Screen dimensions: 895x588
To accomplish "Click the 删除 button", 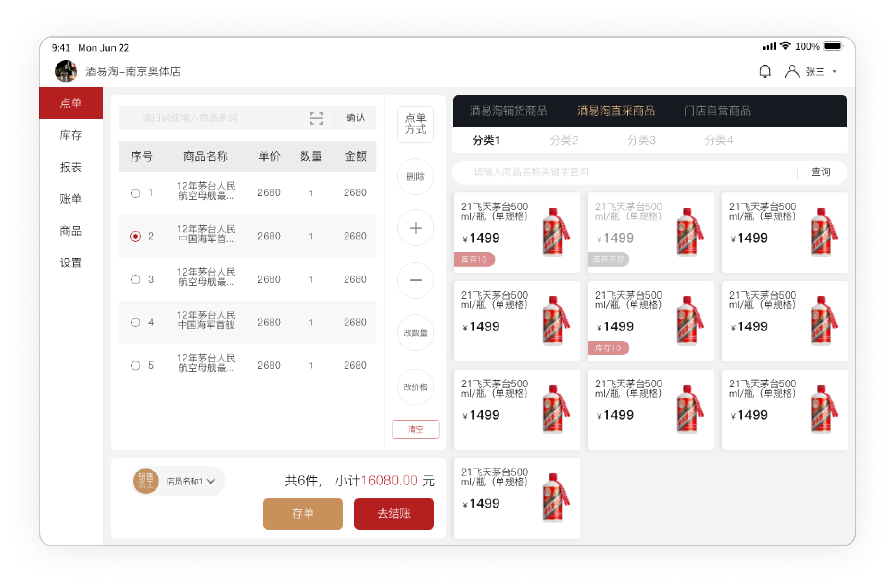I will (416, 177).
